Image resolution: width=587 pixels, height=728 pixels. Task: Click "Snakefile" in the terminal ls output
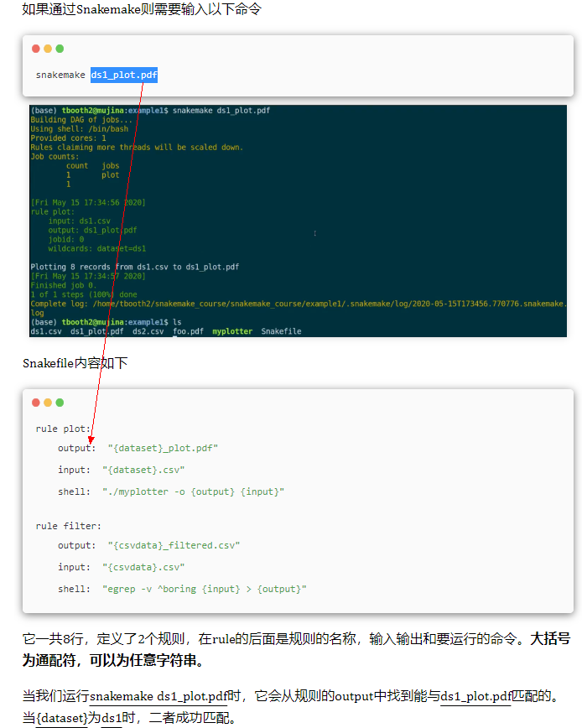coord(281,331)
